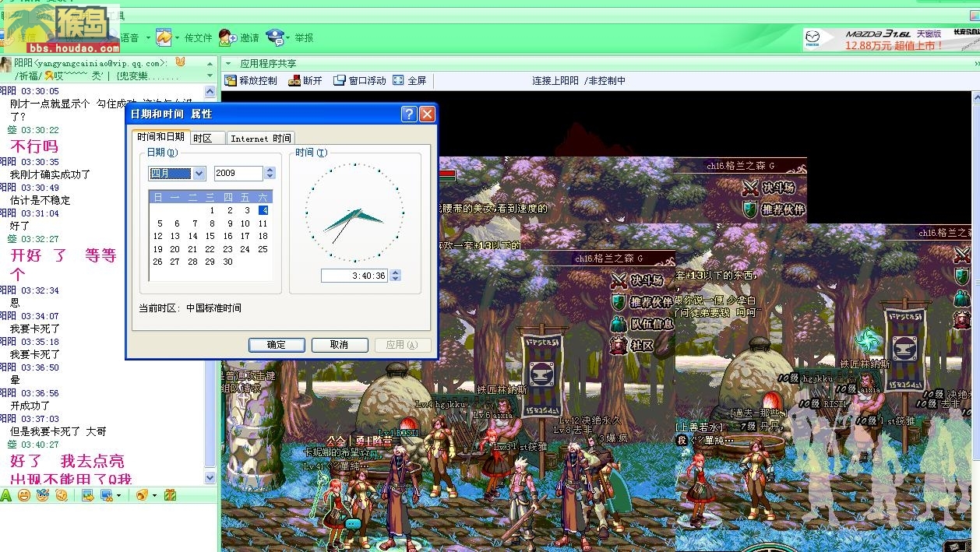This screenshot has width=980, height=552.
Task: Expand the arrow next to 举报 icon
Action: click(287, 37)
